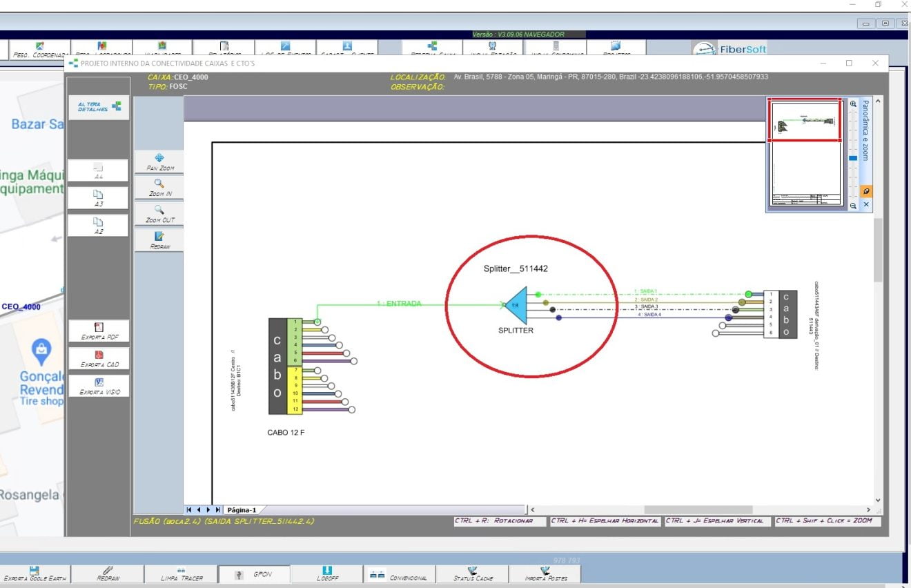Toggle GPON mode in bottom toolbar
The height and width of the screenshot is (588, 911).
click(x=254, y=574)
